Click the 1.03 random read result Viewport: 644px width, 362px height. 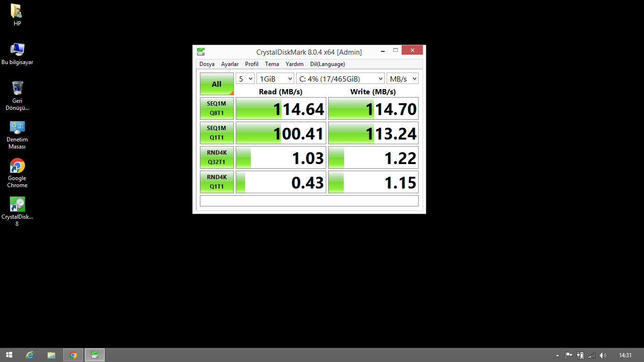point(281,157)
